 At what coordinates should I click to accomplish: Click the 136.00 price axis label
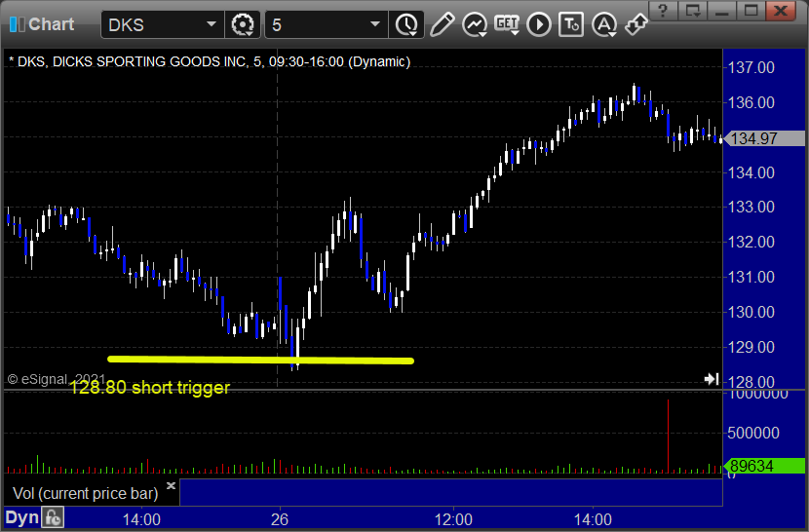tap(751, 102)
